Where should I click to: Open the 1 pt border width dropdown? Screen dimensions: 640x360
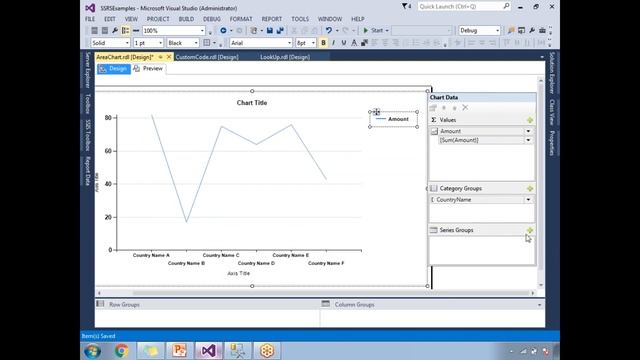(x=160, y=43)
